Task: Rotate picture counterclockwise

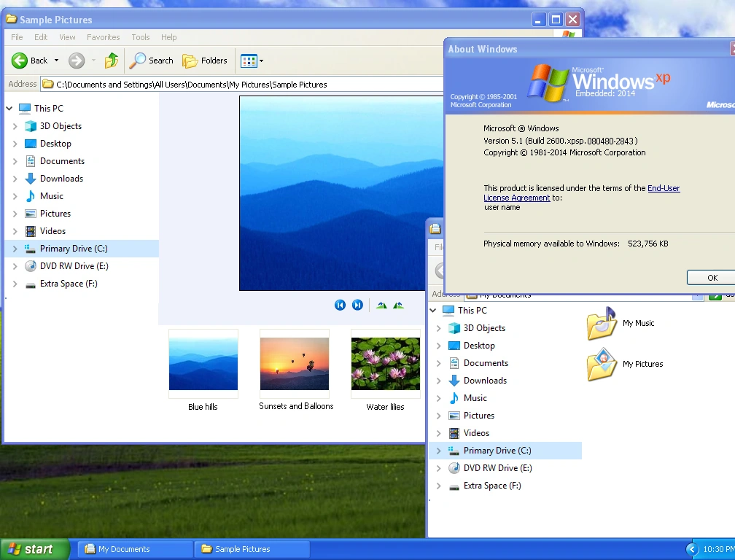Action: [398, 305]
